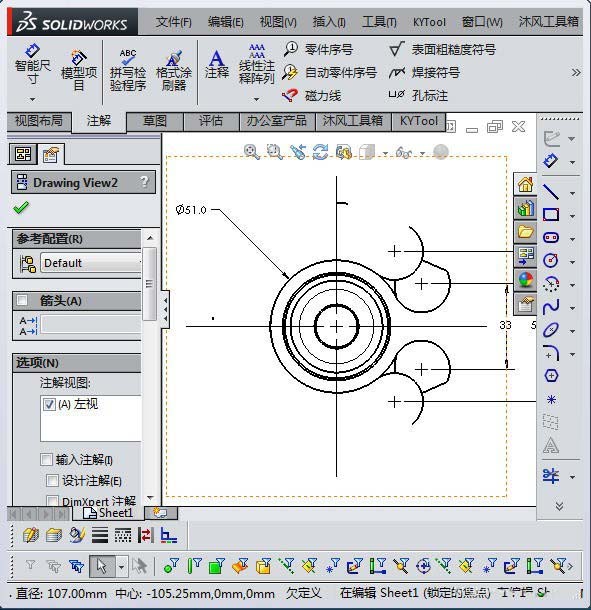Click the property panel scrollbar thumb
Viewport: 591px width, 610px height.
click(149, 284)
